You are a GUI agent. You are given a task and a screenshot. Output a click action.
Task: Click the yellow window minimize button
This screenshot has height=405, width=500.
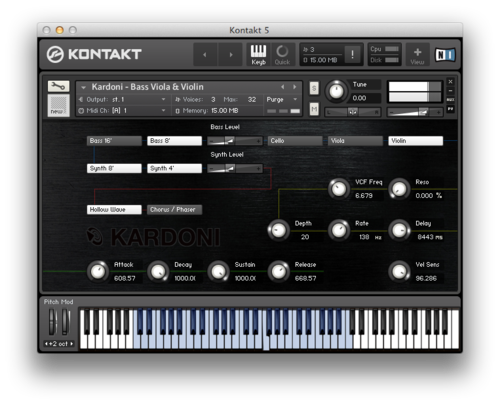(59, 30)
